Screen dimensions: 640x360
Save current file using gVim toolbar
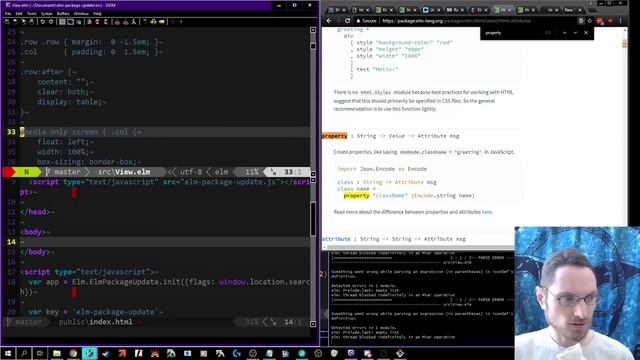click(x=15, y=22)
